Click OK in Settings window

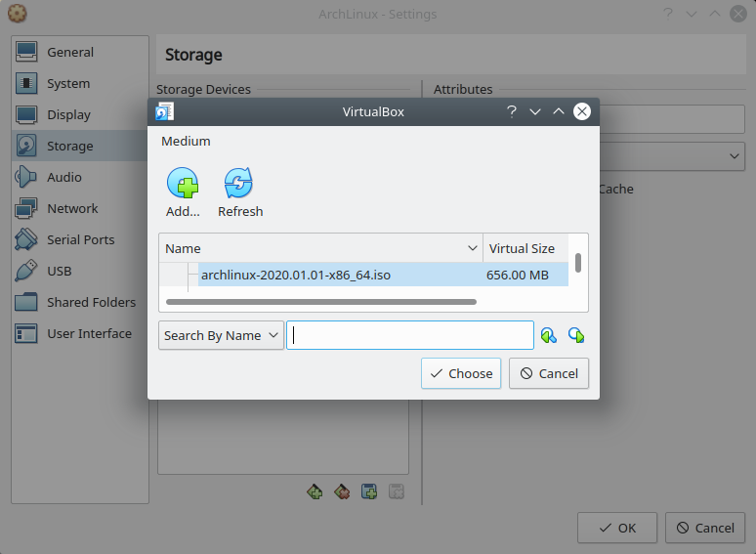(617, 528)
